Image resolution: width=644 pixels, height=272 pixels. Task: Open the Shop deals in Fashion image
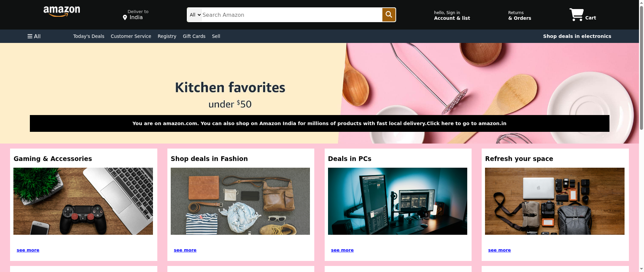[x=240, y=201]
